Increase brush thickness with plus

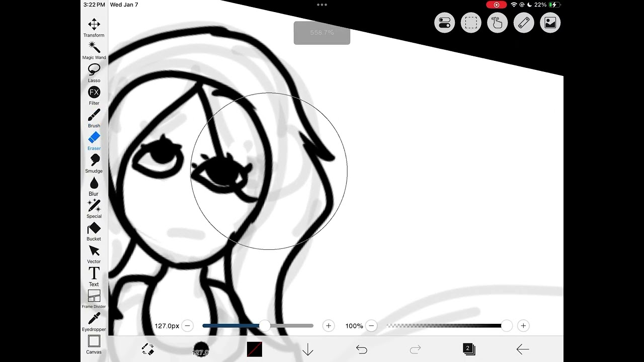pyautogui.click(x=329, y=326)
